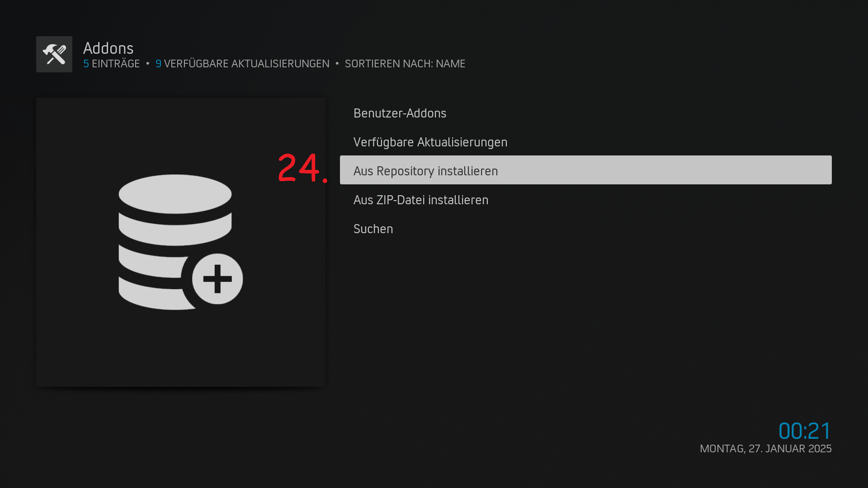Click '9 Verfügbare Aktualisierungen' header text
This screenshot has height=488, width=868.
(242, 64)
